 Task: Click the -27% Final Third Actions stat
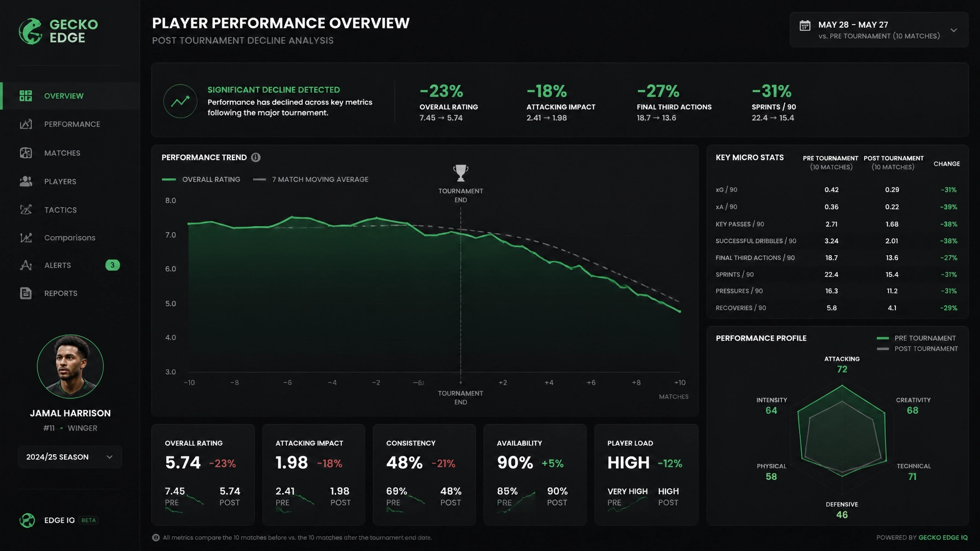point(674,103)
